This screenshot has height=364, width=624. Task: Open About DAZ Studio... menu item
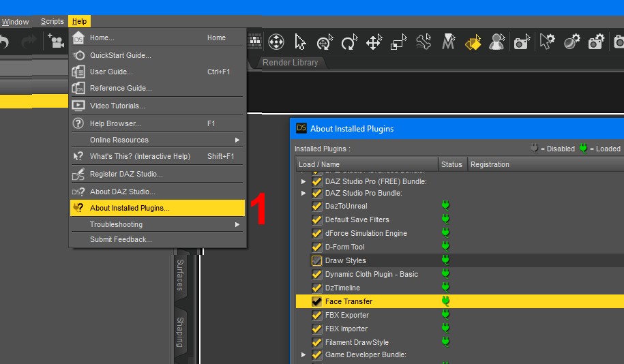point(158,192)
